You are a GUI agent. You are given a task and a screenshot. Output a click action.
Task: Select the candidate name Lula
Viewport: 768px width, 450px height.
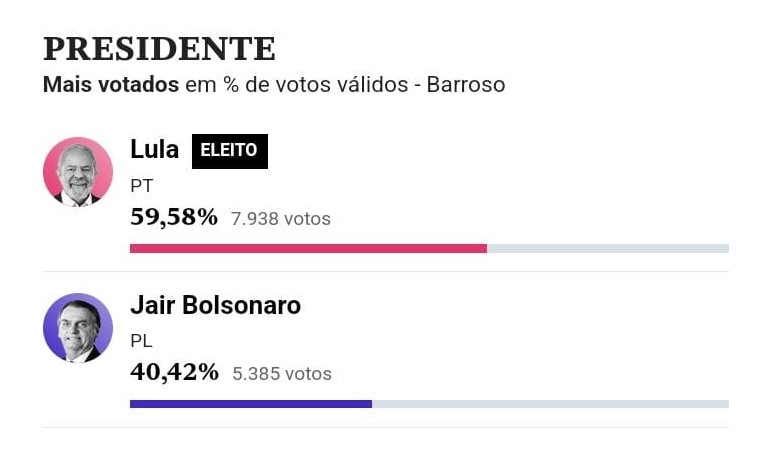point(154,149)
